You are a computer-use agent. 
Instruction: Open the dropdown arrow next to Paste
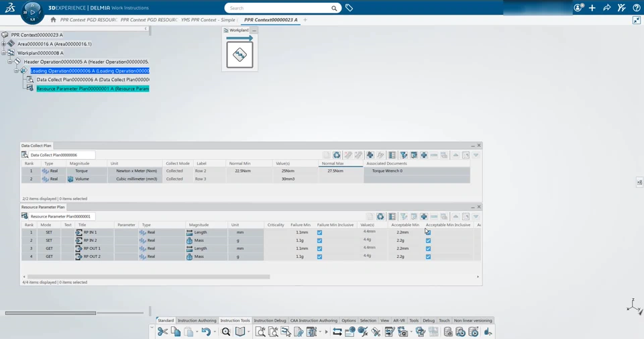point(197,332)
